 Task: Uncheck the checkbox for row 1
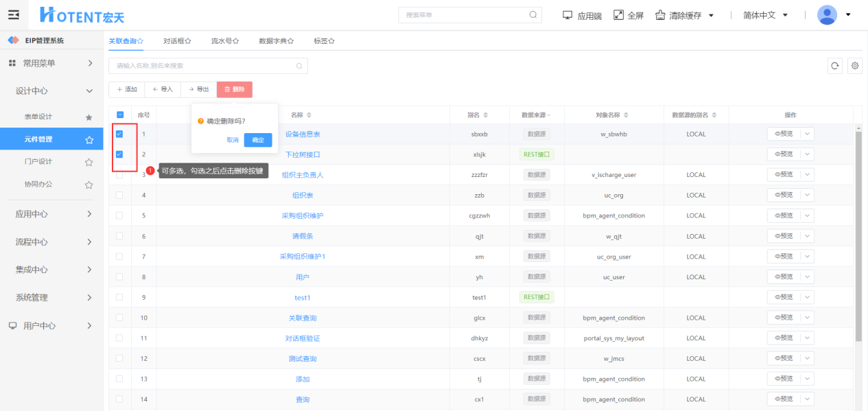click(119, 134)
